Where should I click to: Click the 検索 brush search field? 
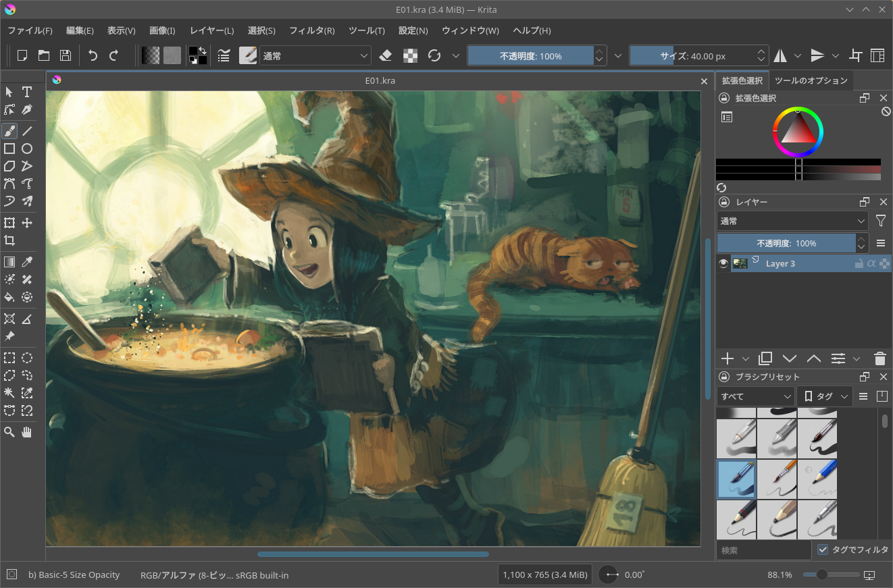(764, 550)
